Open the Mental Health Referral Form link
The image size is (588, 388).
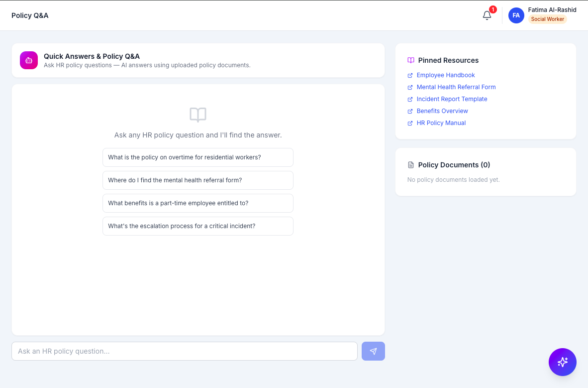[456, 87]
